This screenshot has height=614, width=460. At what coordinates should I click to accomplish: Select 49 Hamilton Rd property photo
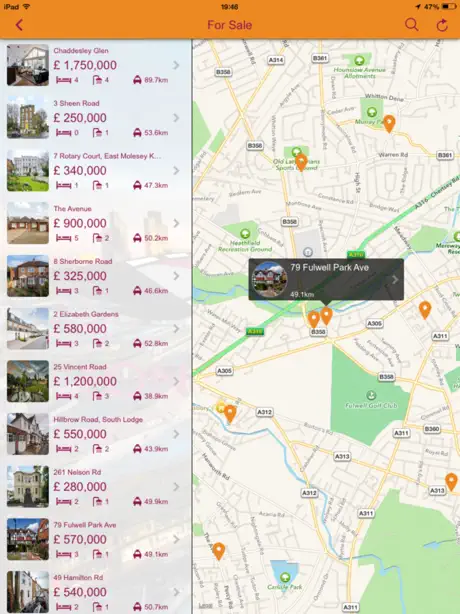[28, 592]
